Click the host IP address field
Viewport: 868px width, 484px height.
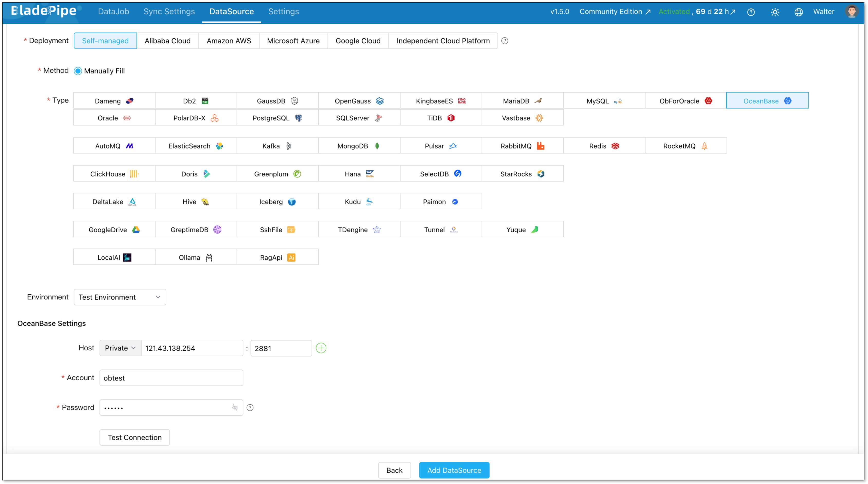pyautogui.click(x=192, y=348)
